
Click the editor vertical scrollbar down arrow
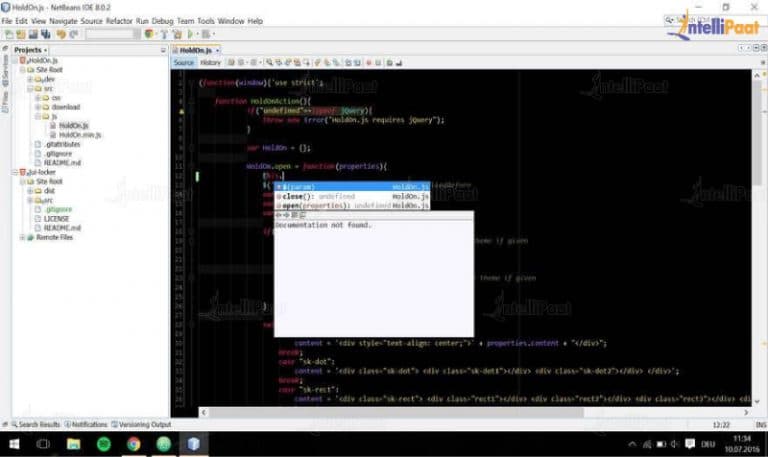pos(757,402)
